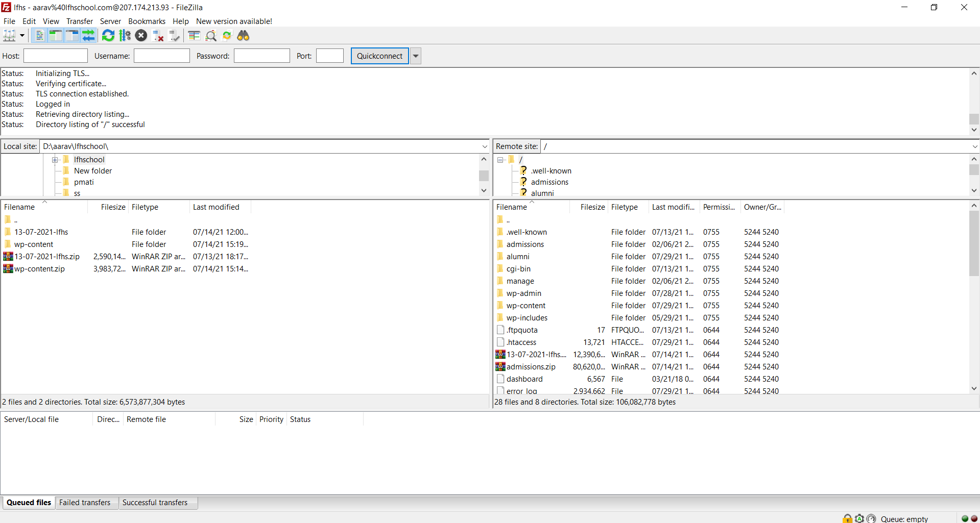980x523 pixels.
Task: Select remote dashboard file
Action: click(524, 379)
